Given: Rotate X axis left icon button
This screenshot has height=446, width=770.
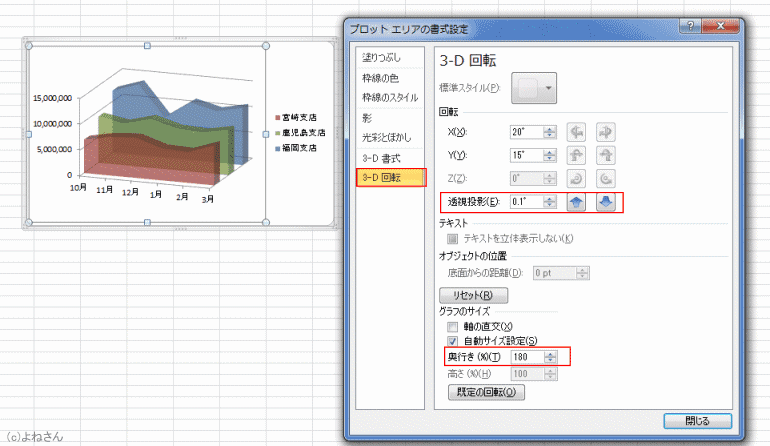Looking at the screenshot, I should 576,132.
